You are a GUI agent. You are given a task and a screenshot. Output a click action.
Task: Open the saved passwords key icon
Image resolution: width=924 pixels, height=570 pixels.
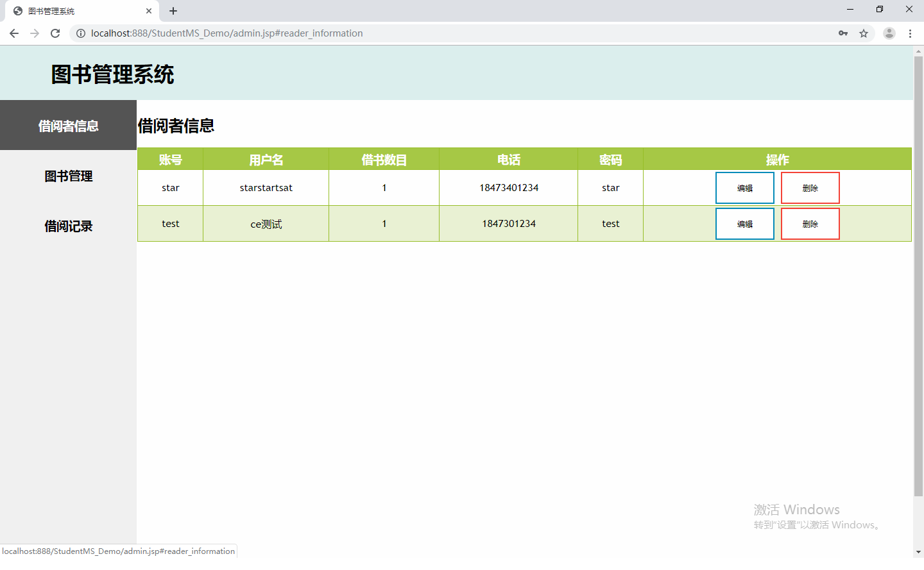click(x=843, y=33)
